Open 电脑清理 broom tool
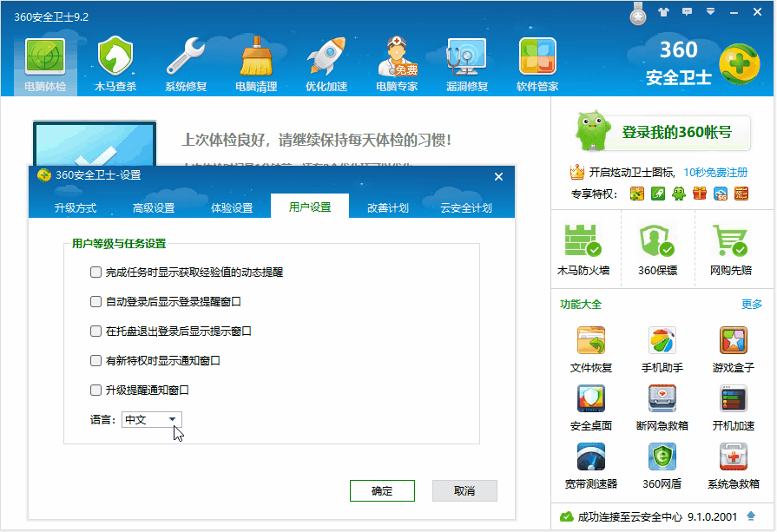Viewport: 777px width, 532px height. pyautogui.click(x=256, y=64)
